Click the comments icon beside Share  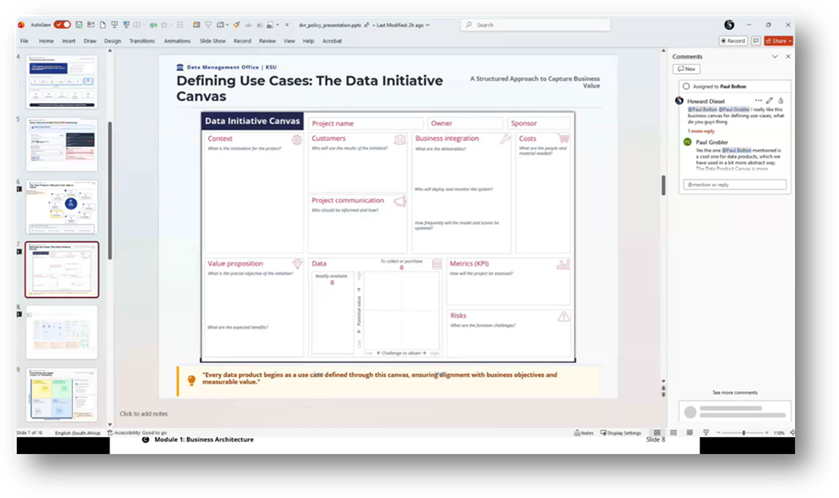756,41
